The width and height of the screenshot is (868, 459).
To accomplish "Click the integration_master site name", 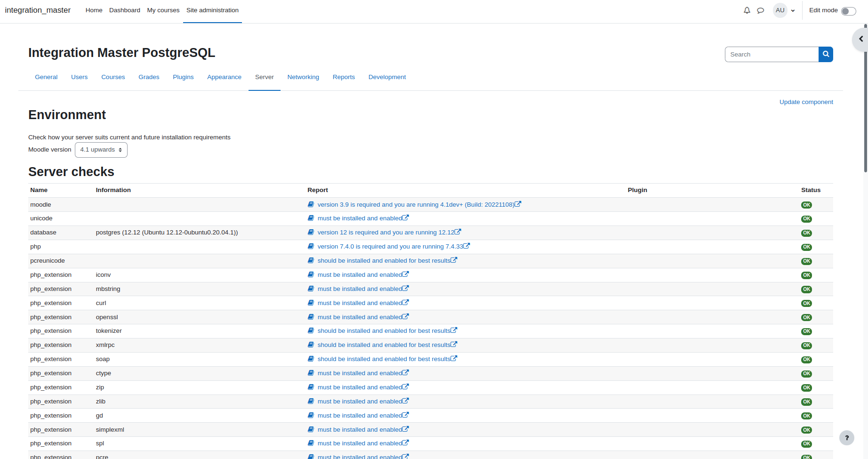I will tap(38, 10).
